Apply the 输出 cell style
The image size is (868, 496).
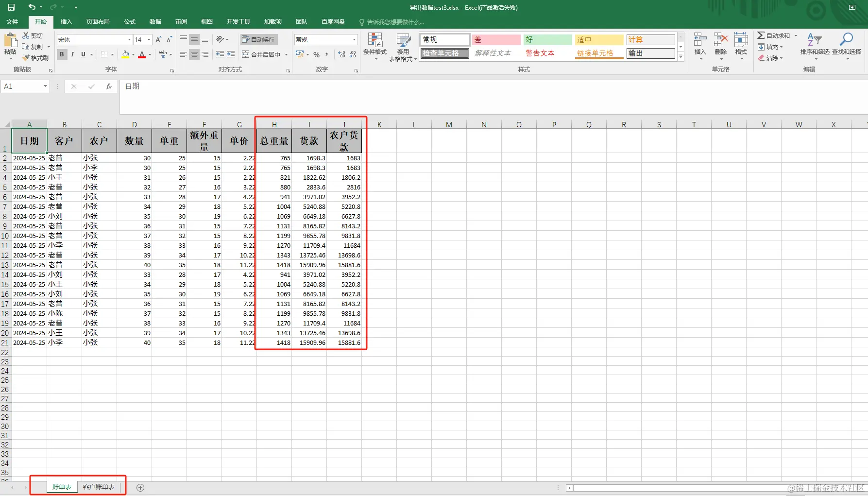point(650,53)
